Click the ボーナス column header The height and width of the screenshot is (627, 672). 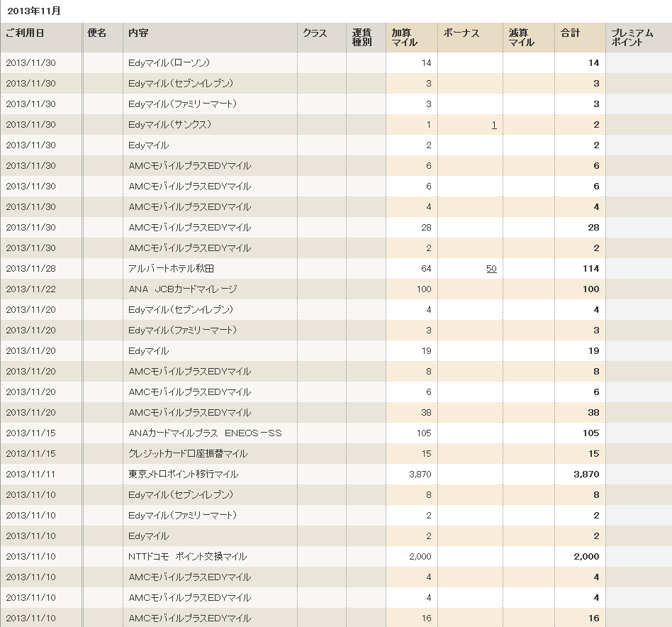[461, 33]
